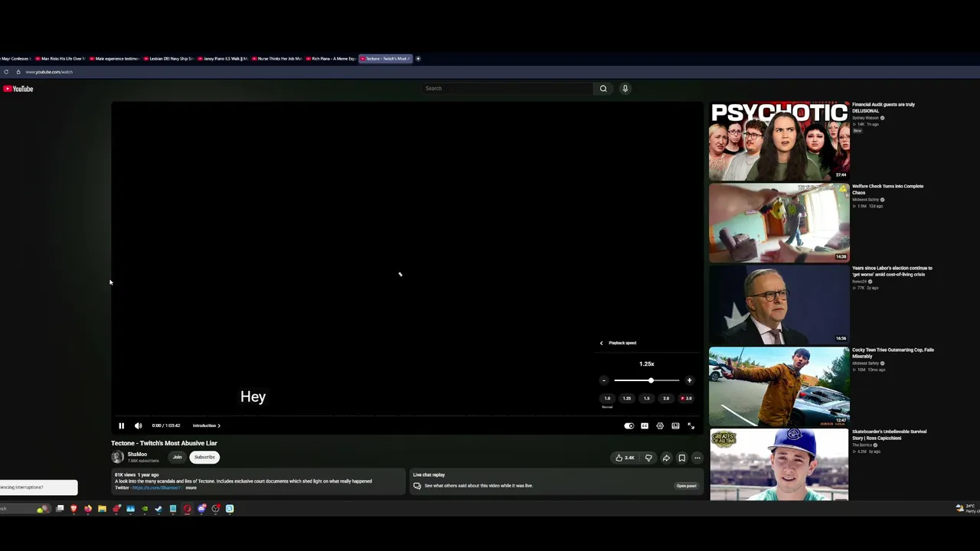Open 'Cocky Teen Tries Outsmarting Cop' title link
This screenshot has height=551, width=980.
click(893, 353)
